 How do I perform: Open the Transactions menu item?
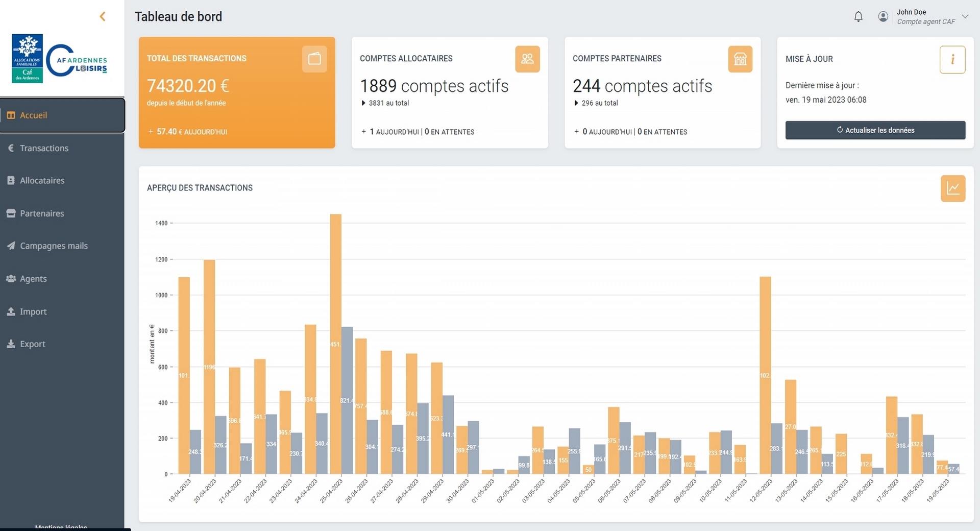pyautogui.click(x=62, y=148)
